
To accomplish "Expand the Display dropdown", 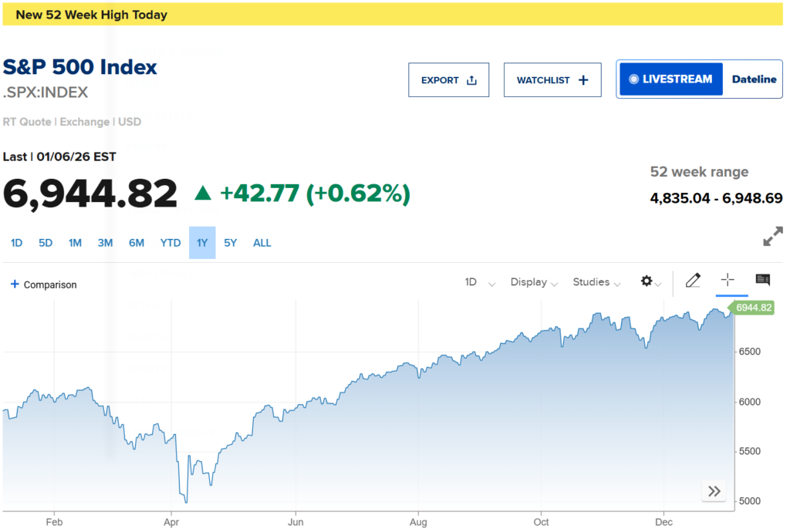I will [534, 282].
